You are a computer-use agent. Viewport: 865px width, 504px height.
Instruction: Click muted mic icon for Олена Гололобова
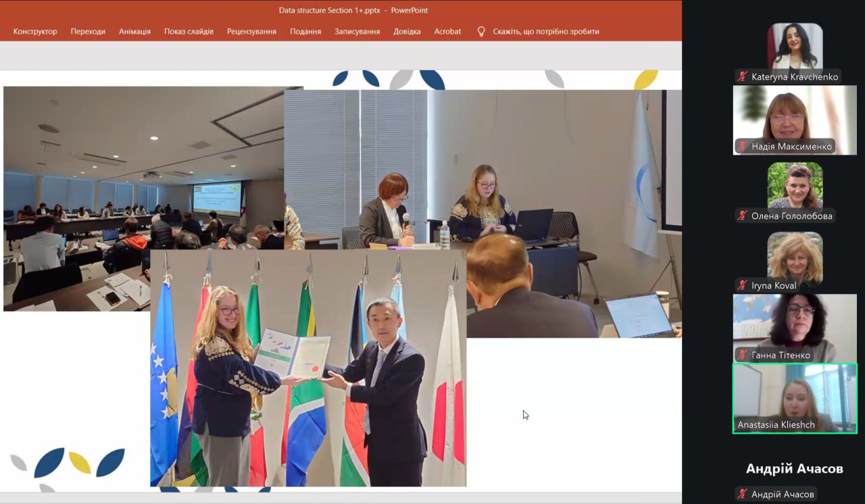743,216
